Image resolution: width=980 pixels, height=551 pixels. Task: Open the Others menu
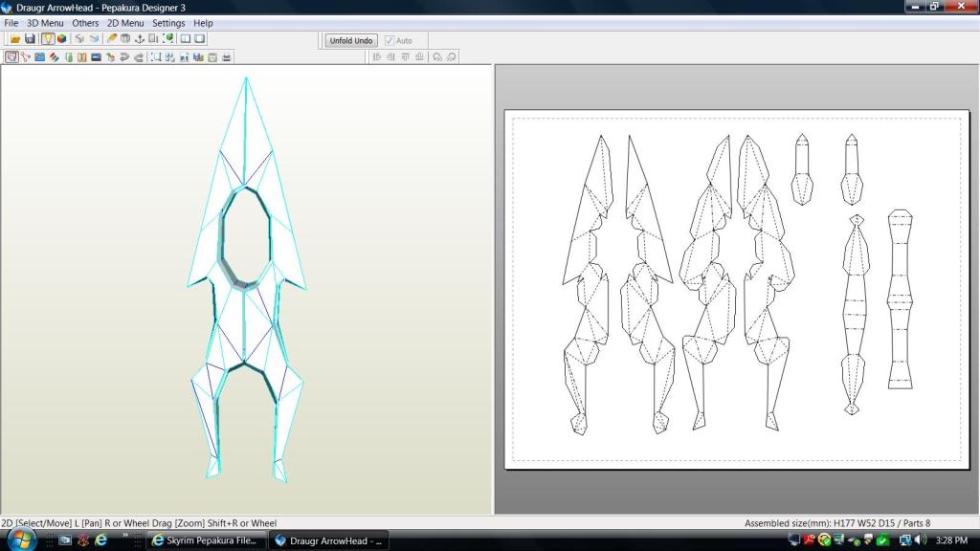(85, 23)
